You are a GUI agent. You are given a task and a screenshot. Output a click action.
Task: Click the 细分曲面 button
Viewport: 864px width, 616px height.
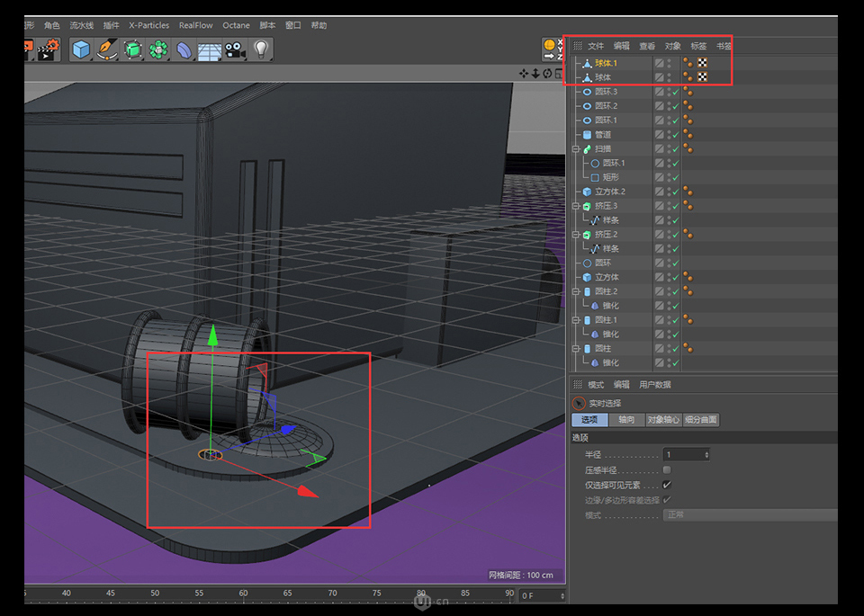click(x=701, y=419)
